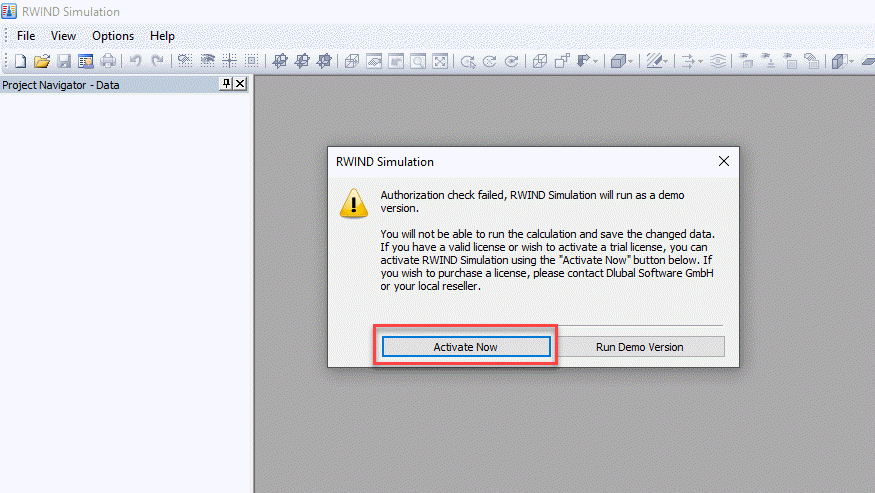
Task: Open the File menu
Action: tap(26, 36)
